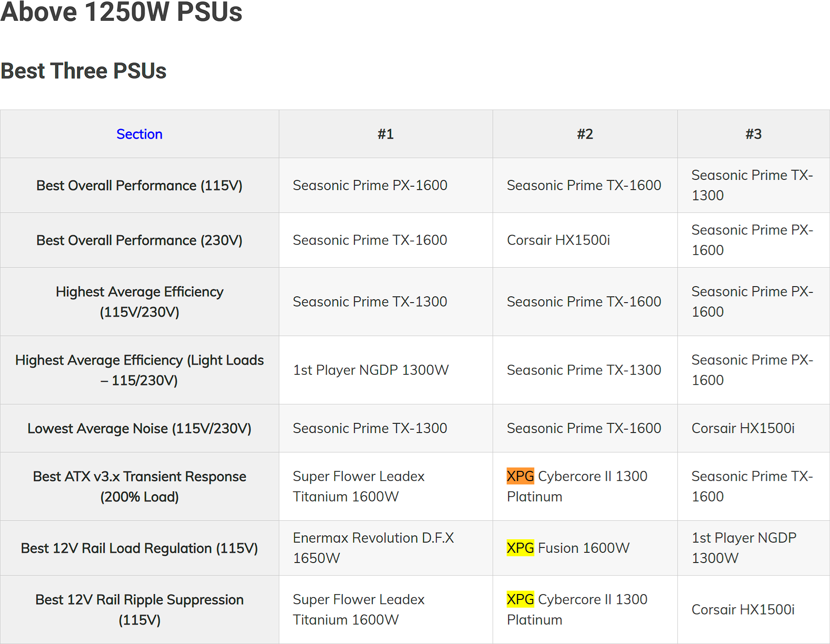Click Super Flower Leadex Titanium in ripple suppression row

coord(359,610)
